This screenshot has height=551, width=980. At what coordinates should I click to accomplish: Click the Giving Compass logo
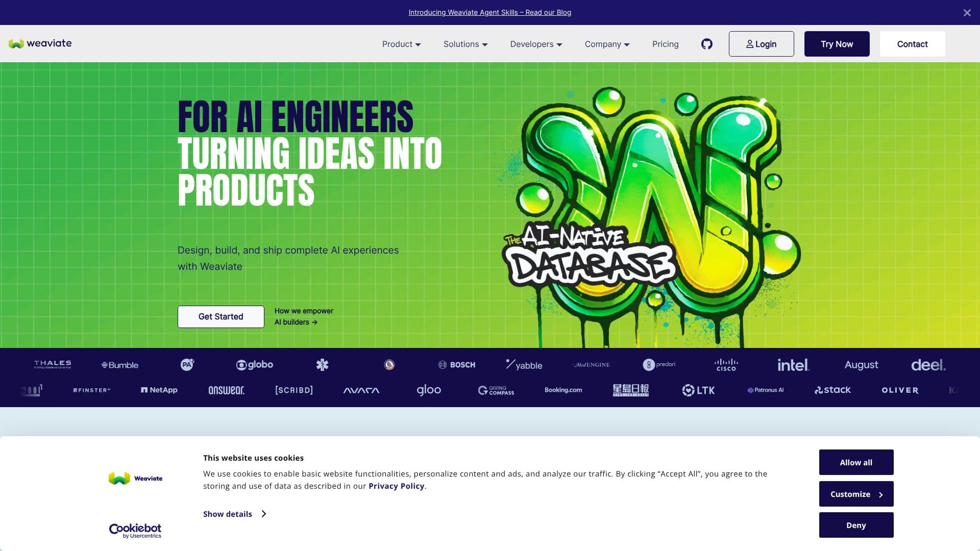[x=496, y=390]
